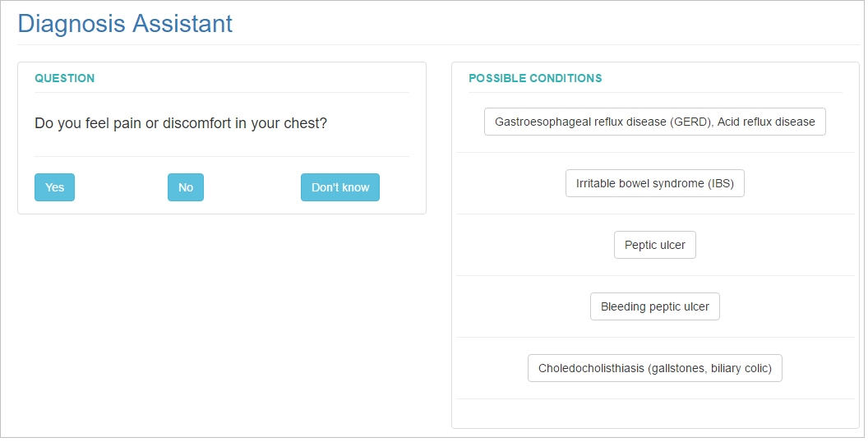The image size is (868, 442).
Task: Open the GERD, Acid reflux disease condition
Action: [655, 122]
